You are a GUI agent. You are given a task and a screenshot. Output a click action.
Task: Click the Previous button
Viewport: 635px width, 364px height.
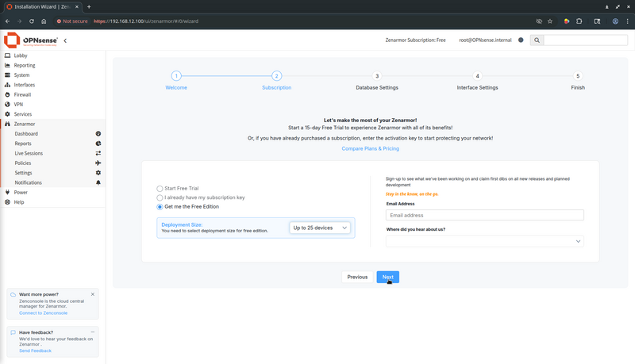click(357, 277)
